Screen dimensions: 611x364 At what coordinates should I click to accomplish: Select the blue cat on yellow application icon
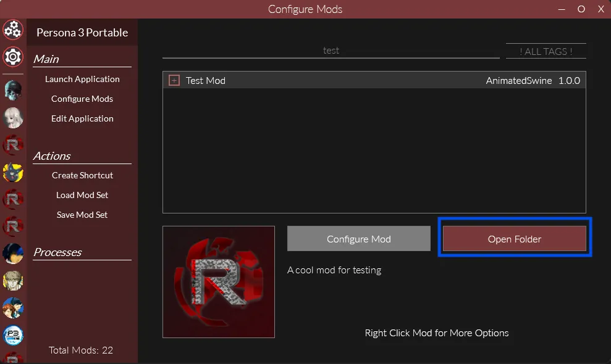13,172
